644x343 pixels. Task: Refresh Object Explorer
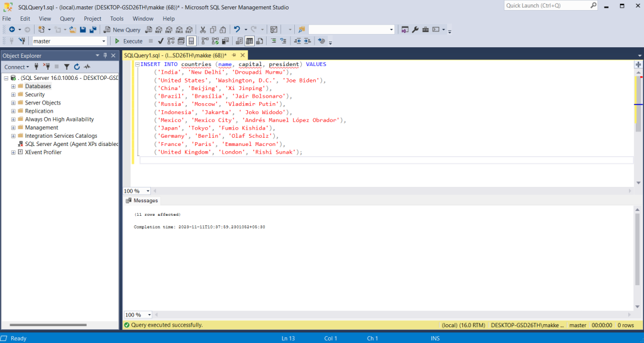point(77,67)
